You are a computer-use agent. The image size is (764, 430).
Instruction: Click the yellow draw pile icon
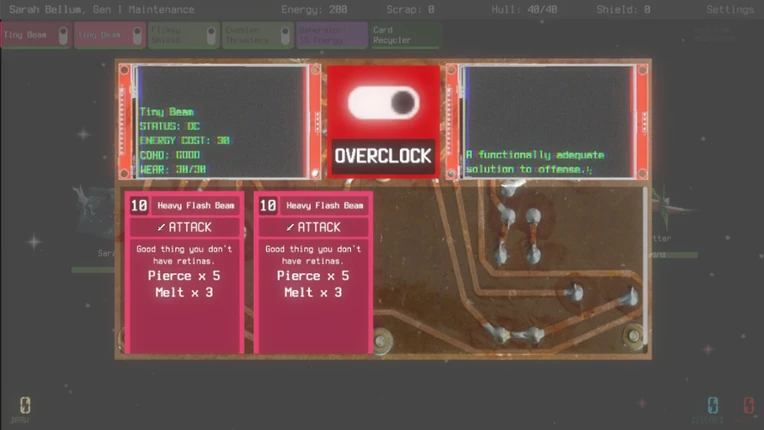pos(25,405)
